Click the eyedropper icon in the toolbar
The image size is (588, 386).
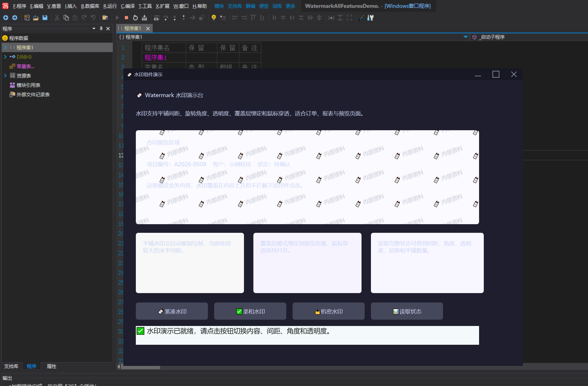click(x=362, y=17)
